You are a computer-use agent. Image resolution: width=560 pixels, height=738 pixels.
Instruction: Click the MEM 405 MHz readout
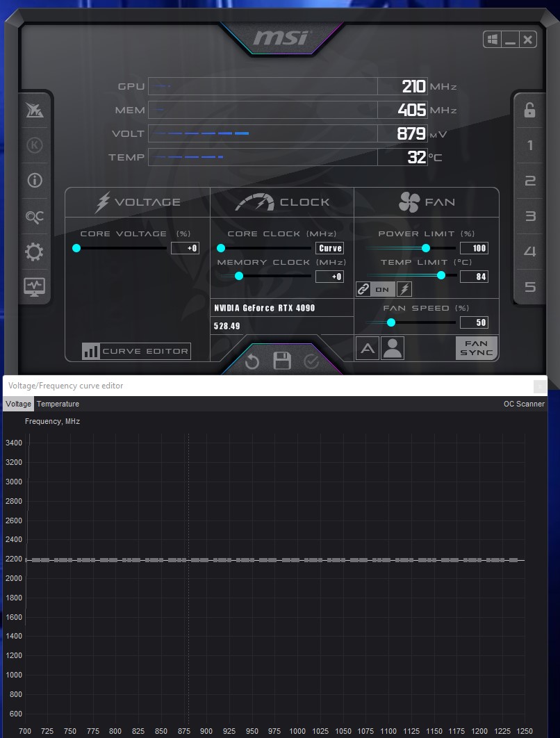point(402,110)
